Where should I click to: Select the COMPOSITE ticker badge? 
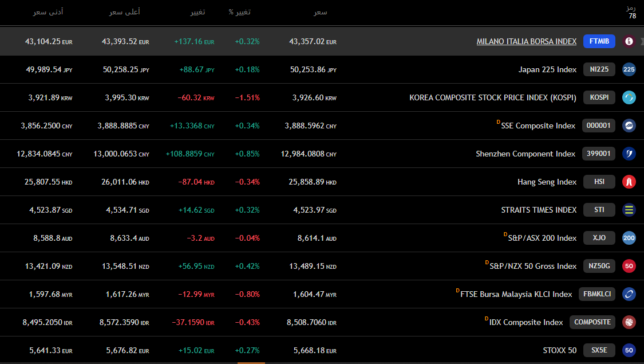tap(592, 322)
